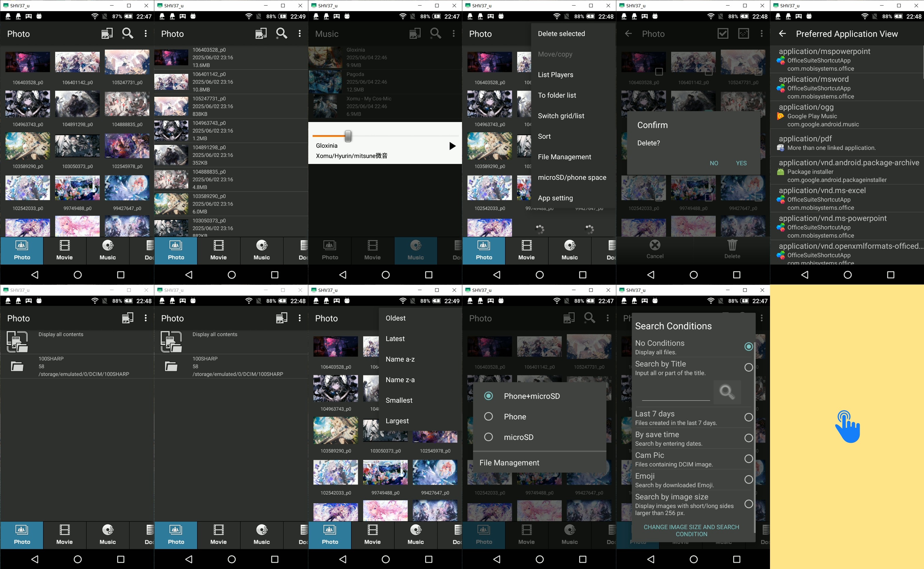Tap the linked-apps icon under application/pdf

[781, 148]
